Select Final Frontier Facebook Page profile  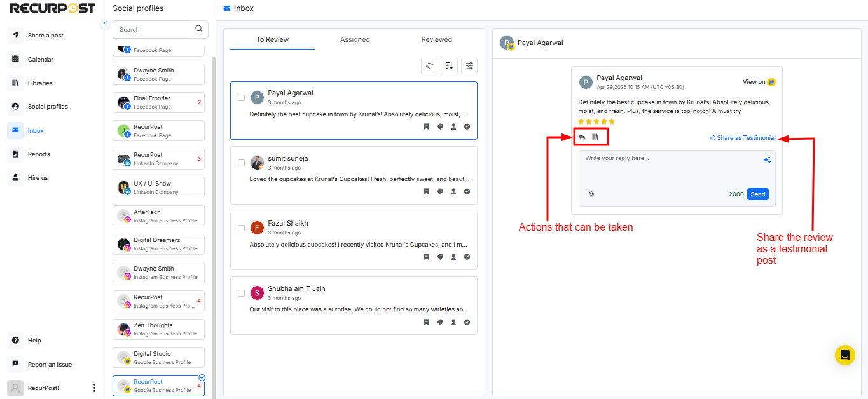(x=159, y=102)
